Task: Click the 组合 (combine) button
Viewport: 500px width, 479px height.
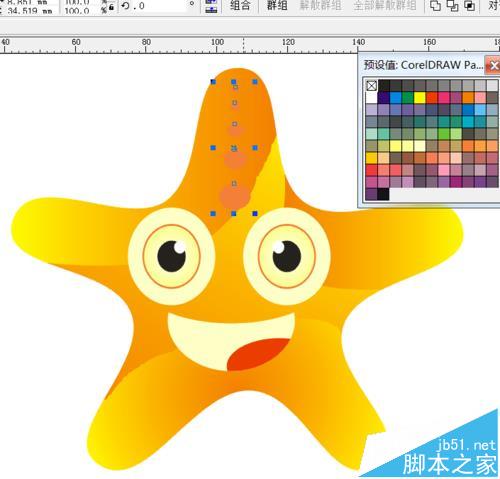Action: [x=240, y=5]
